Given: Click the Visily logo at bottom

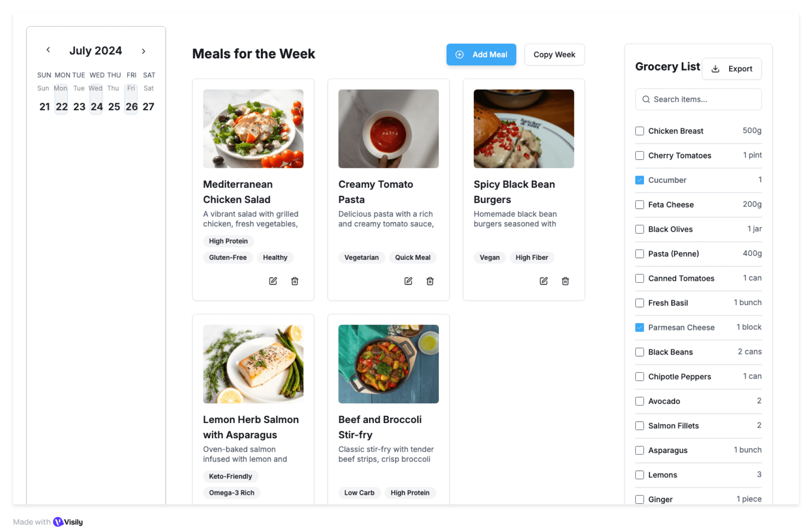Looking at the screenshot, I should pos(68,522).
